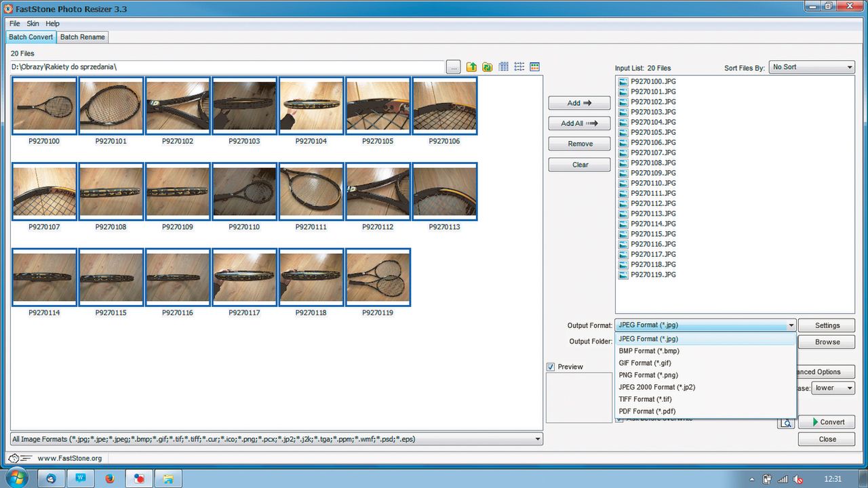Open Windows Explorer from the taskbar

[x=168, y=479]
